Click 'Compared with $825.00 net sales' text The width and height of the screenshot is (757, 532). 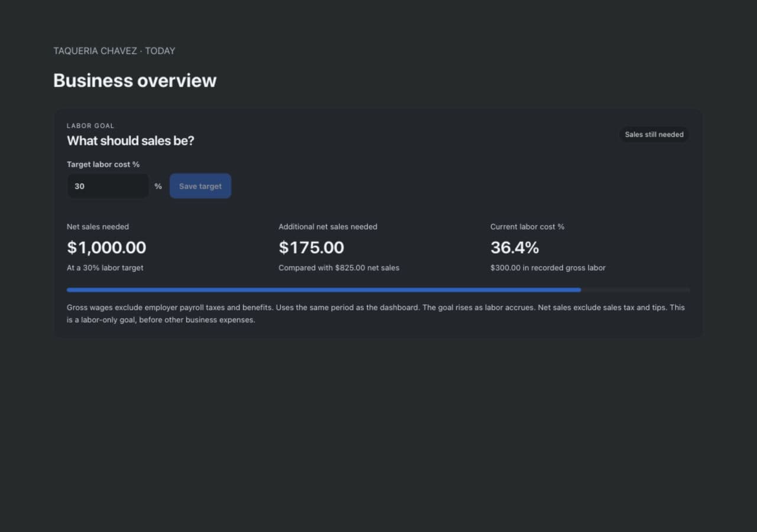[339, 268]
